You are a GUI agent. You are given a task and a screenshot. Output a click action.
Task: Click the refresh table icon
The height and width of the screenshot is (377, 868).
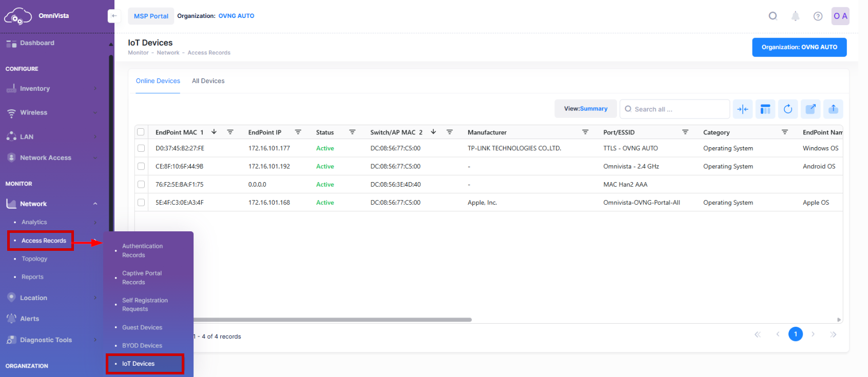coord(788,109)
